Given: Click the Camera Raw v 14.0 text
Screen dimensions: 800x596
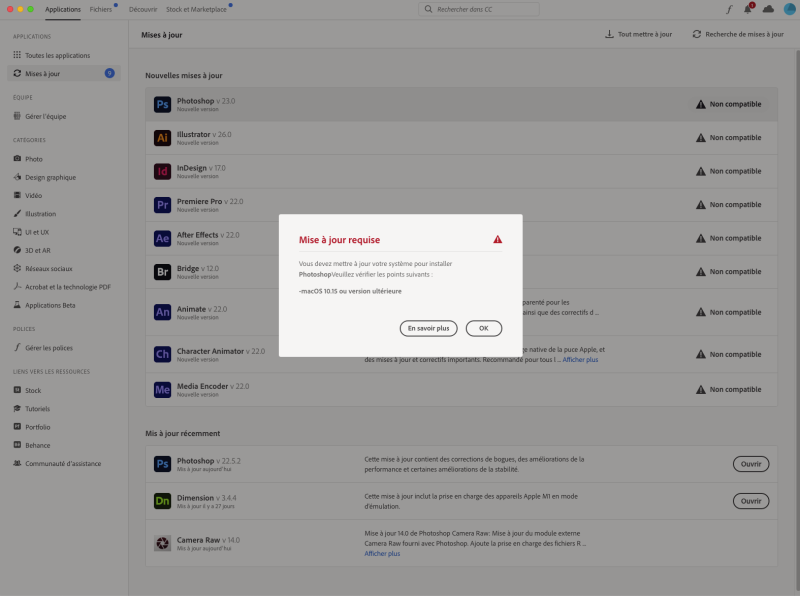Looking at the screenshot, I should click(208, 540).
